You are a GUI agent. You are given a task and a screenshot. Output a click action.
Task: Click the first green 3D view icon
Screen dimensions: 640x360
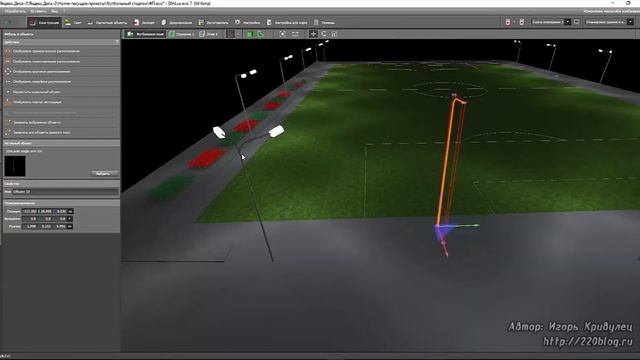coord(250,34)
